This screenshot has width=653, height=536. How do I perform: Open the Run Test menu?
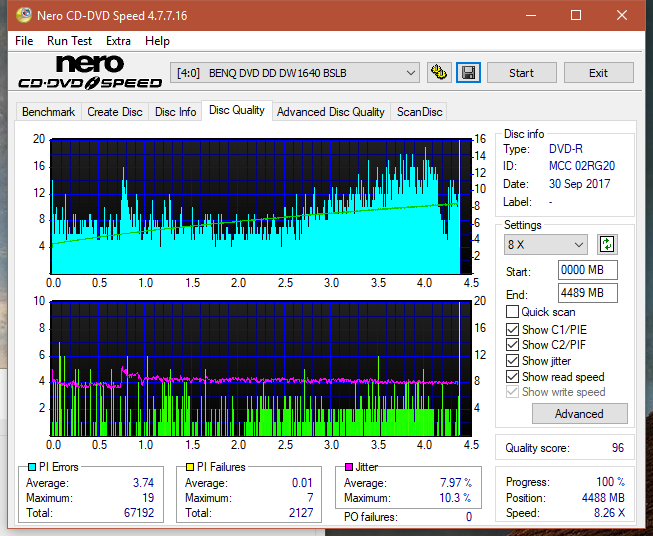69,41
